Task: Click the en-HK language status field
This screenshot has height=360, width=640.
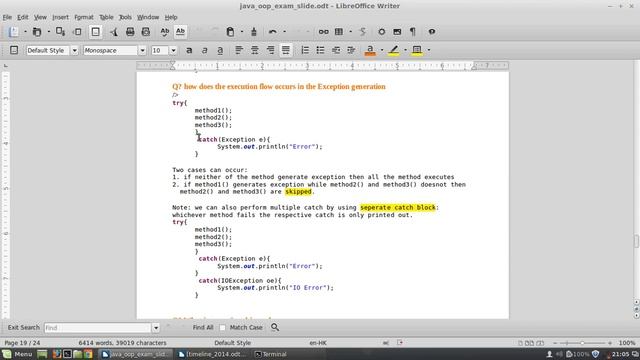Action: tap(318, 343)
